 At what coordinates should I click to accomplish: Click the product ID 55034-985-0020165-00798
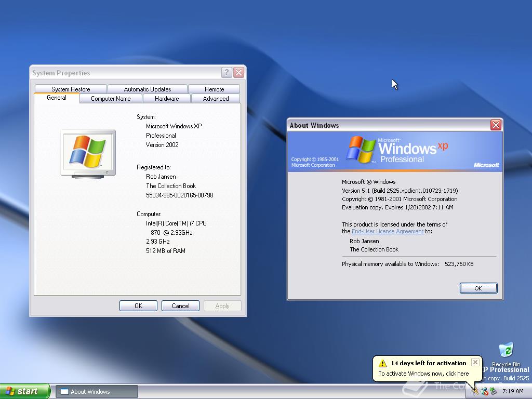click(x=179, y=195)
